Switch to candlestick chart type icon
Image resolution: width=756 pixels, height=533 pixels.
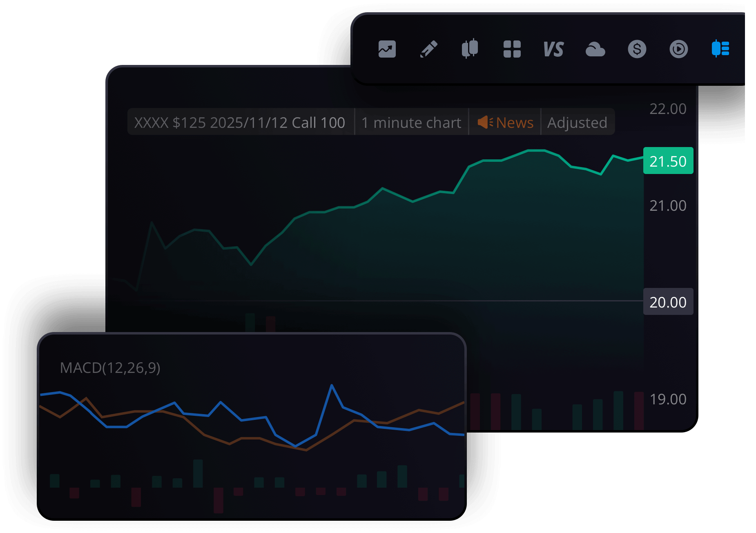[470, 49]
